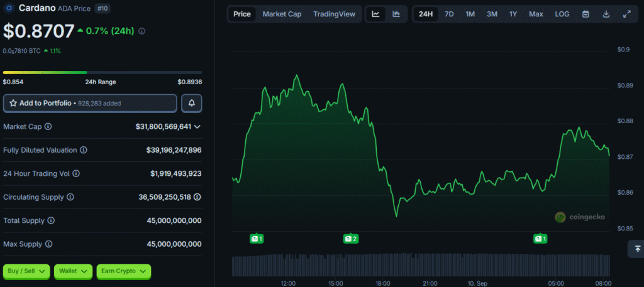Show Circulating Supply info icon beside label
This screenshot has width=644, height=287.
[x=70, y=197]
